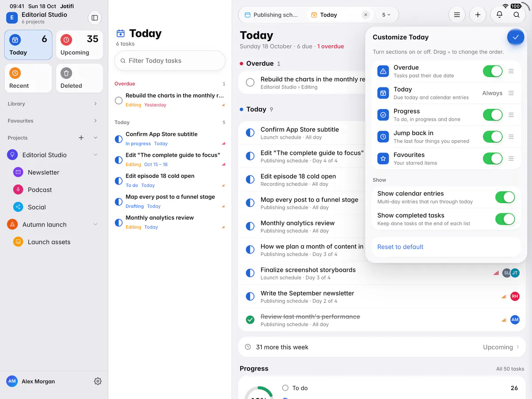This screenshot has width=532, height=399.
Task: Disable the Favourites section switch
Action: tap(493, 158)
